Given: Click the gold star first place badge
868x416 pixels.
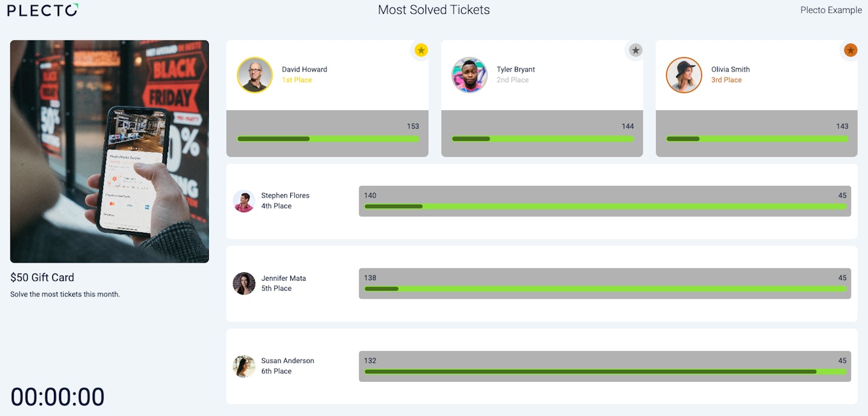Looking at the screenshot, I should pos(421,50).
